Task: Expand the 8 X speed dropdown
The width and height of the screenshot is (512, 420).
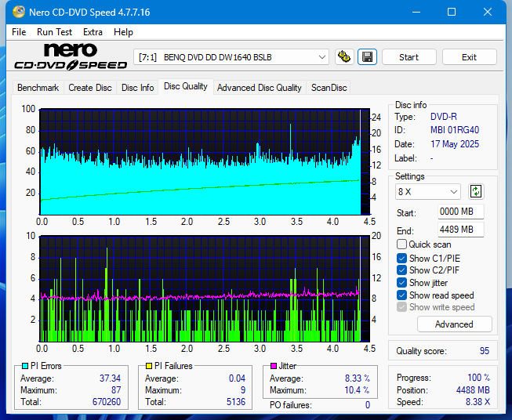Action: point(428,192)
